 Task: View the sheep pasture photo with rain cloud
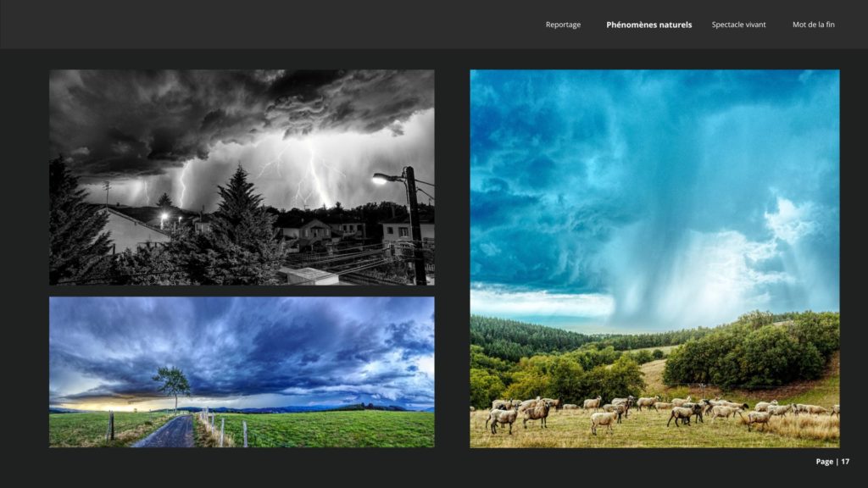(654, 258)
